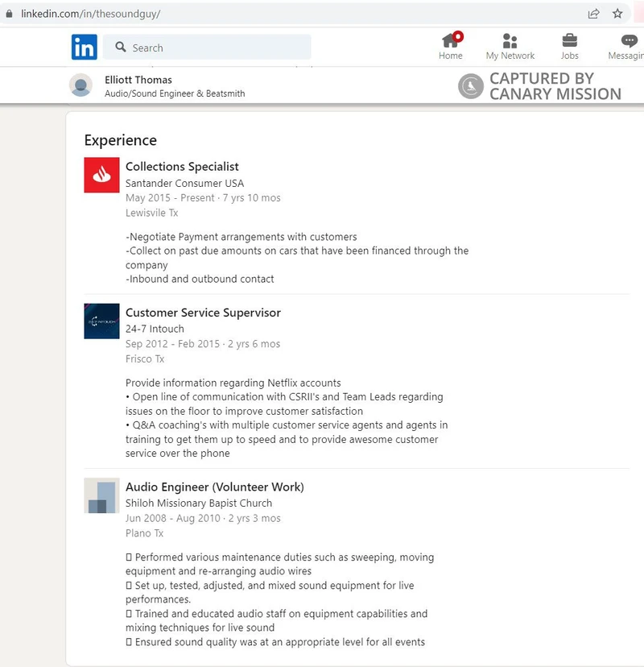Click 'Performed various maintenance duties' bullet line
Image resolution: width=644 pixels, height=667 pixels.
point(279,564)
